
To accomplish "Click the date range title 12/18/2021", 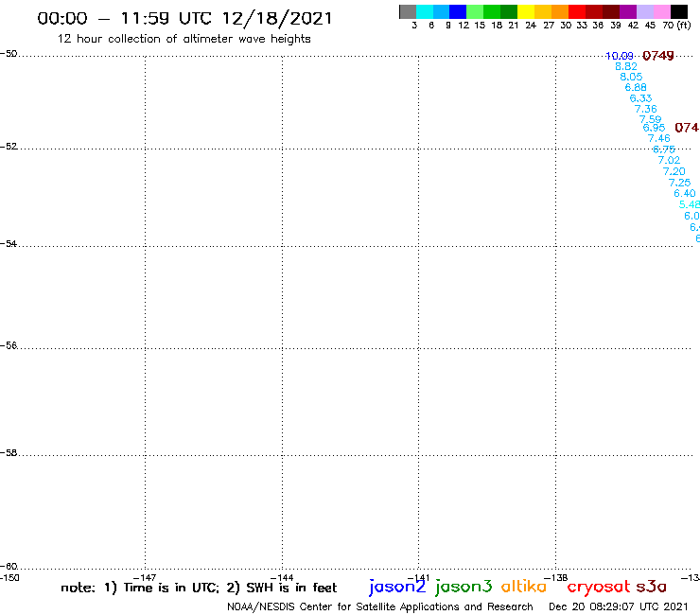I will (x=184, y=18).
